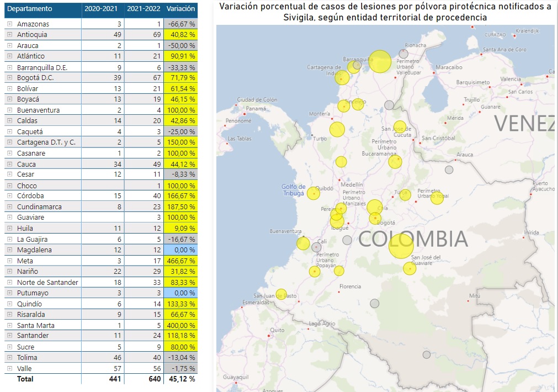Screen dimensions: 558x392
Task: Click the gray bubble south of Arauca
Action: [449, 170]
